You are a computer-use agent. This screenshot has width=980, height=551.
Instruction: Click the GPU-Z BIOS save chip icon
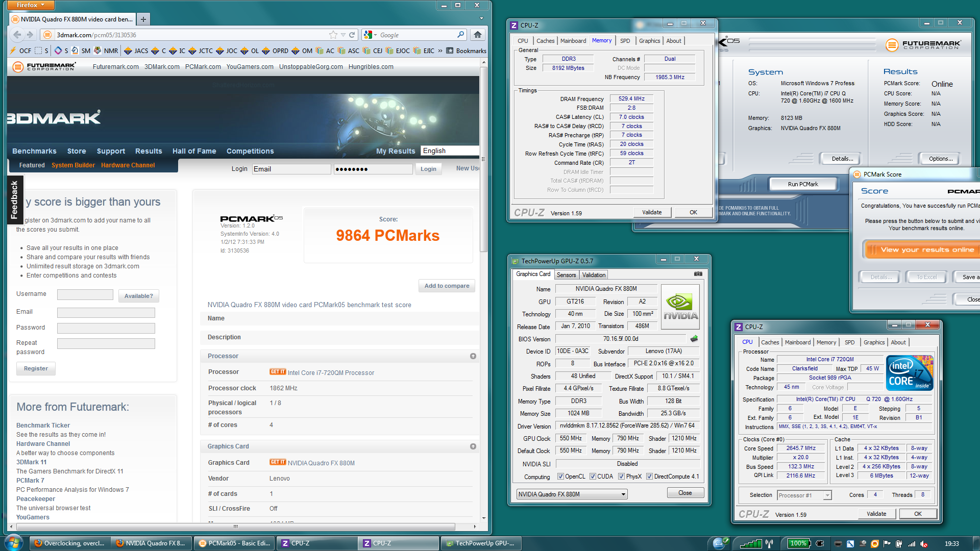point(694,338)
